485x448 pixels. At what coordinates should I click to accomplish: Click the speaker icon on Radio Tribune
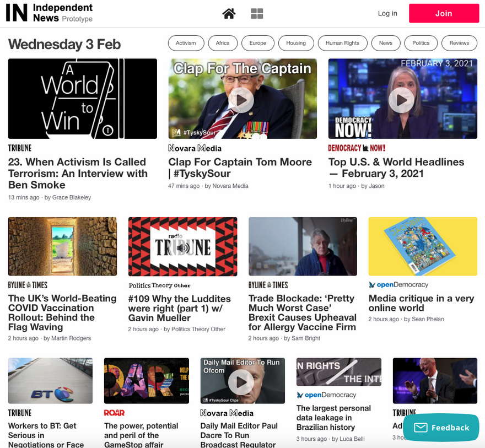pyautogui.click(x=182, y=249)
